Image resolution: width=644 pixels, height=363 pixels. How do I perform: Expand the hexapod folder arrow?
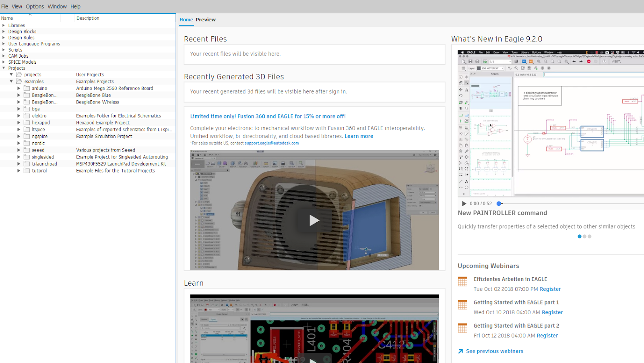[x=19, y=122]
